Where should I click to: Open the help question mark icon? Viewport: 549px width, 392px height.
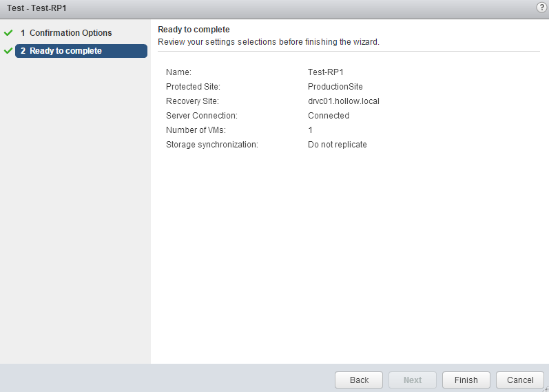pos(541,7)
